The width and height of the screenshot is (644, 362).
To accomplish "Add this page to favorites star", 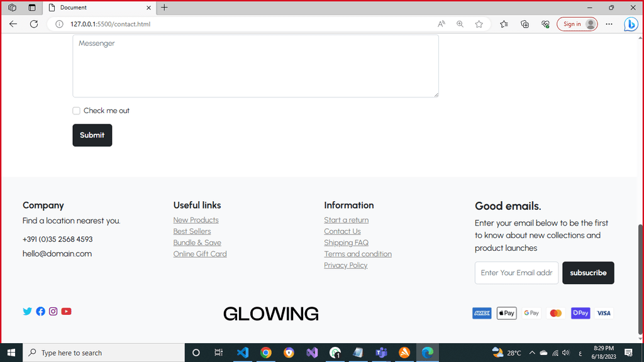I will click(479, 25).
